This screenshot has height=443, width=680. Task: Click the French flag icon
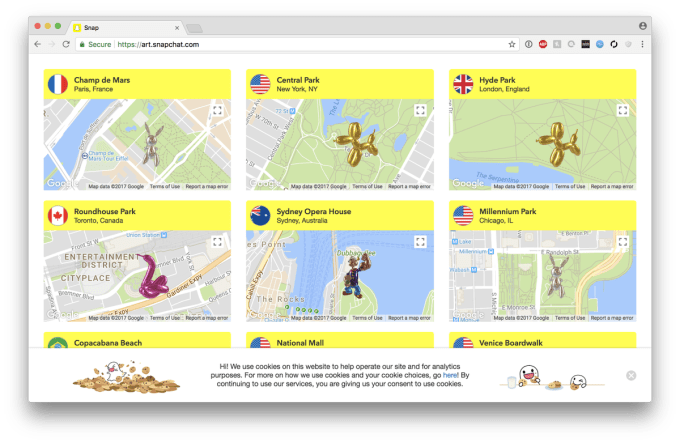pyautogui.click(x=58, y=84)
